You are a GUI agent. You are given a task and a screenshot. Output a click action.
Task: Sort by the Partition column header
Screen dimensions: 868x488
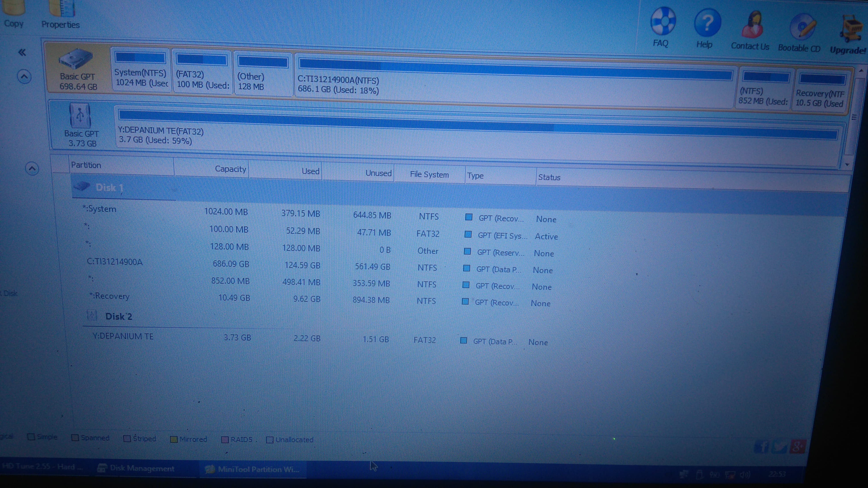(121, 165)
